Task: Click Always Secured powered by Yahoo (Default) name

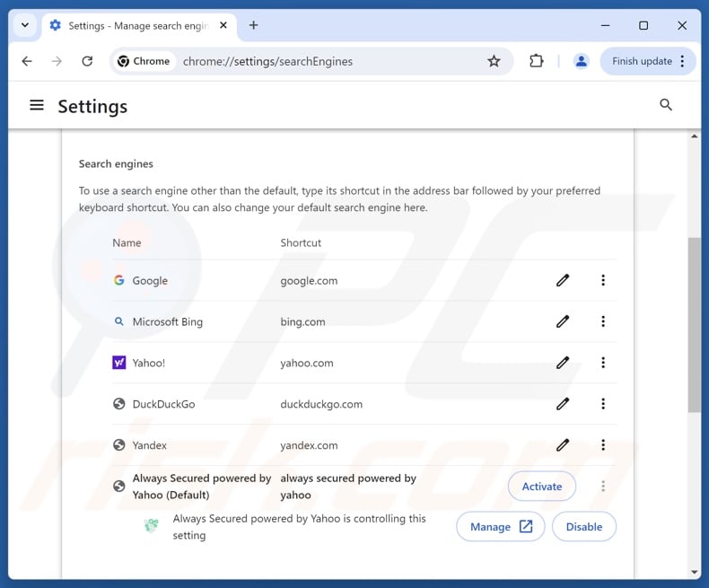Action: (201, 487)
